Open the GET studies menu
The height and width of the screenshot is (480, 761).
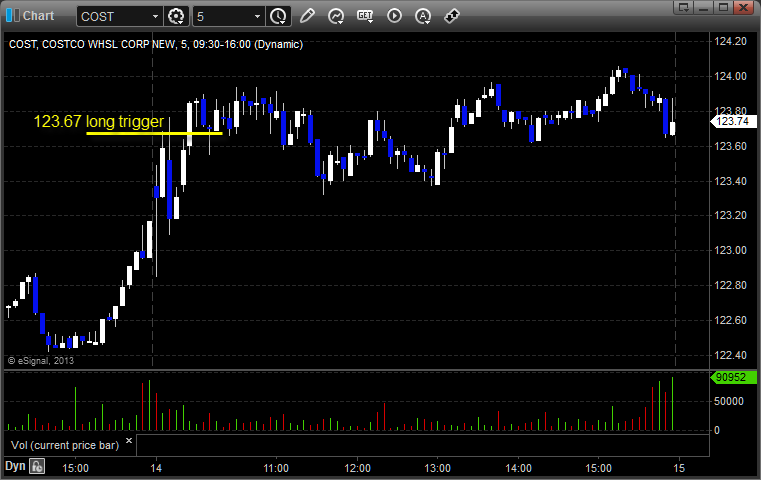point(365,16)
